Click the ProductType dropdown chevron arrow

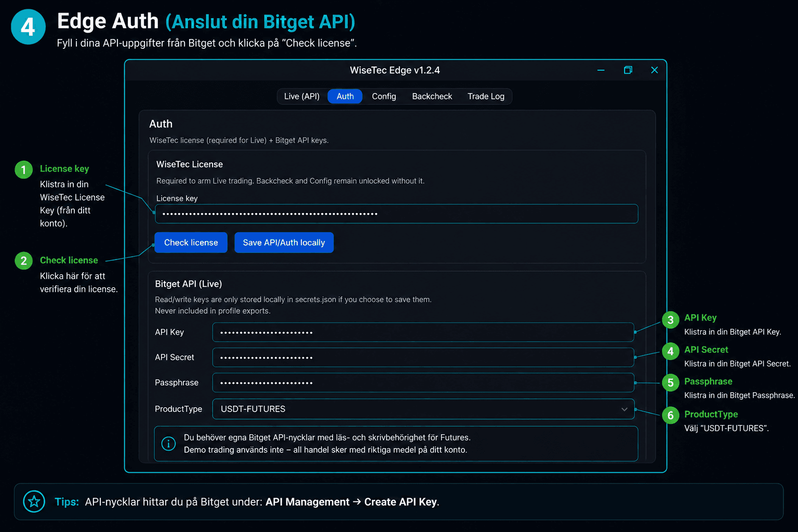click(624, 409)
